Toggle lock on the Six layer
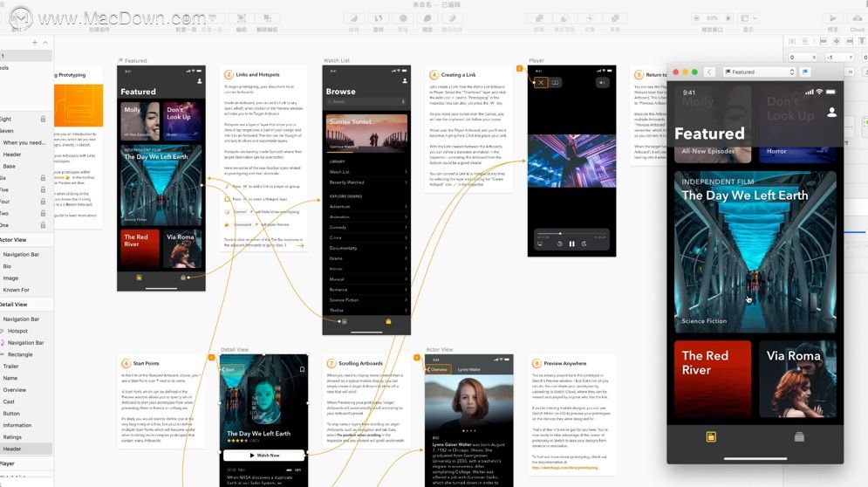This screenshot has height=487, width=868. (x=43, y=178)
